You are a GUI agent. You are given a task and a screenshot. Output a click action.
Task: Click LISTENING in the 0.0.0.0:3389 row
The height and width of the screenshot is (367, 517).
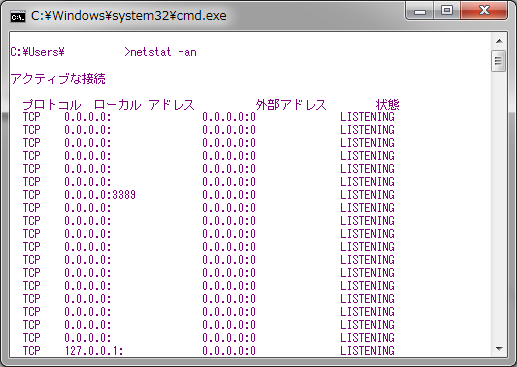[x=367, y=195]
